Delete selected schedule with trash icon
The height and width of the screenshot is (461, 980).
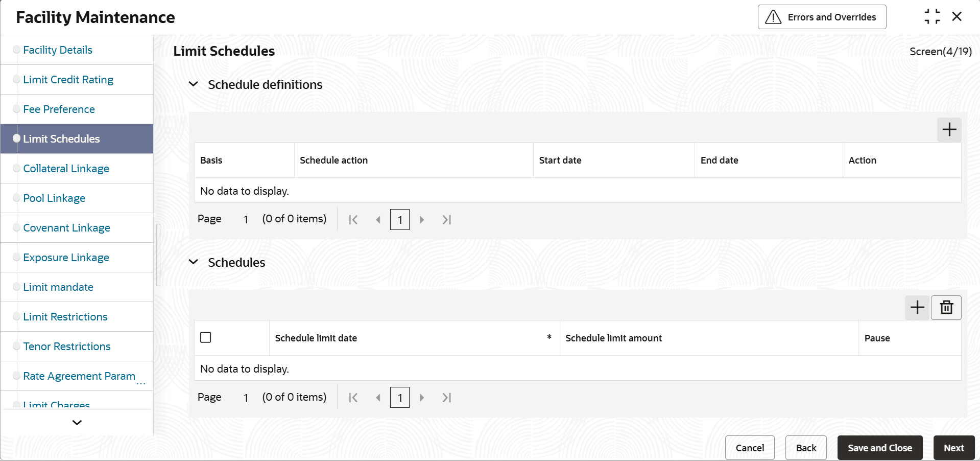[x=946, y=307]
